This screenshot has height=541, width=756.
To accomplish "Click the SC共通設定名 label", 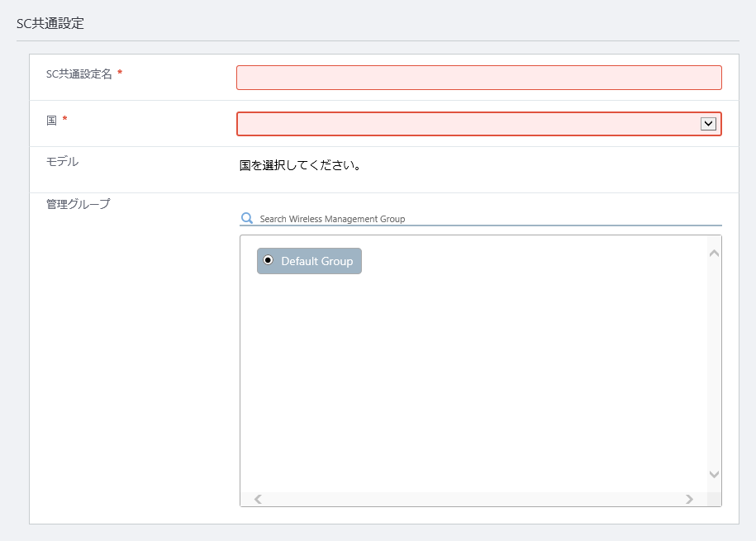I will coord(78,74).
